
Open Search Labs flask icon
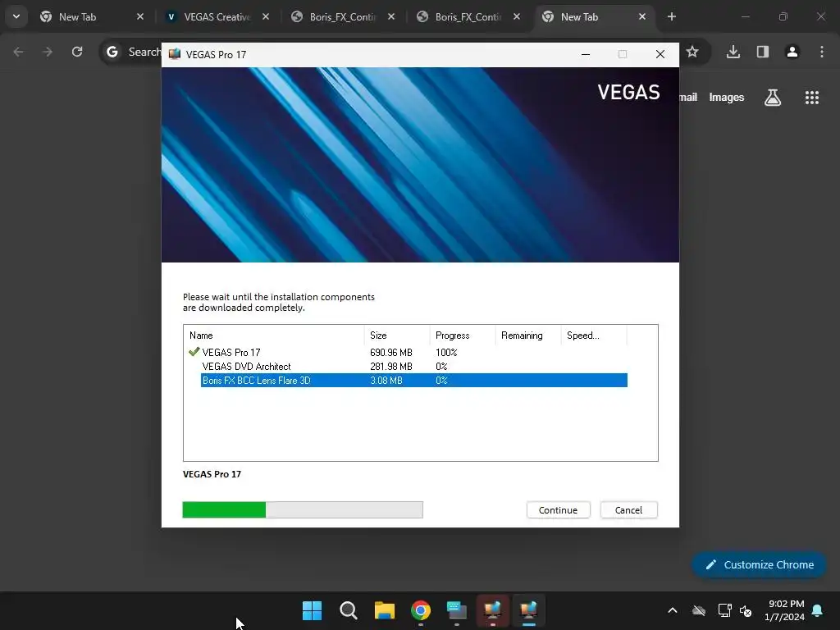coord(773,97)
